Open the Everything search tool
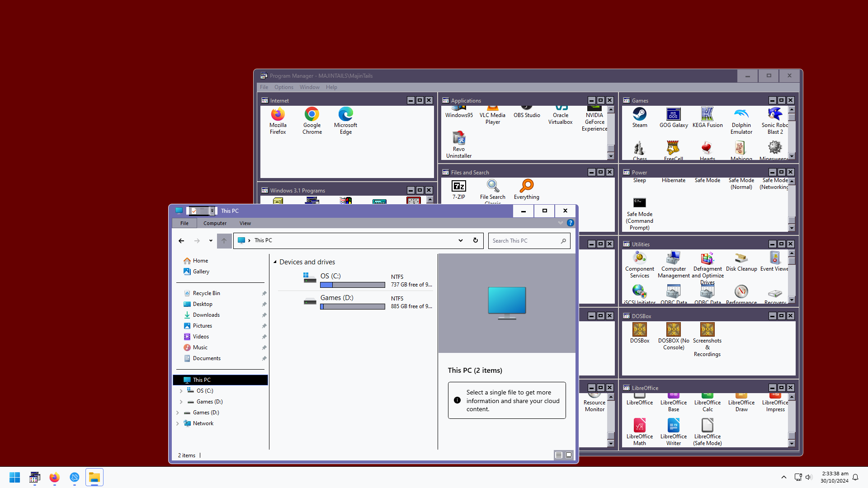 click(x=526, y=187)
